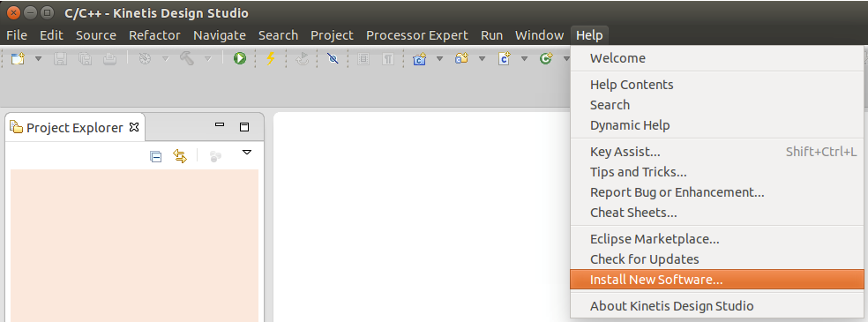Viewport: 868px width, 322px height.
Task: Open the Project menu
Action: point(332,35)
